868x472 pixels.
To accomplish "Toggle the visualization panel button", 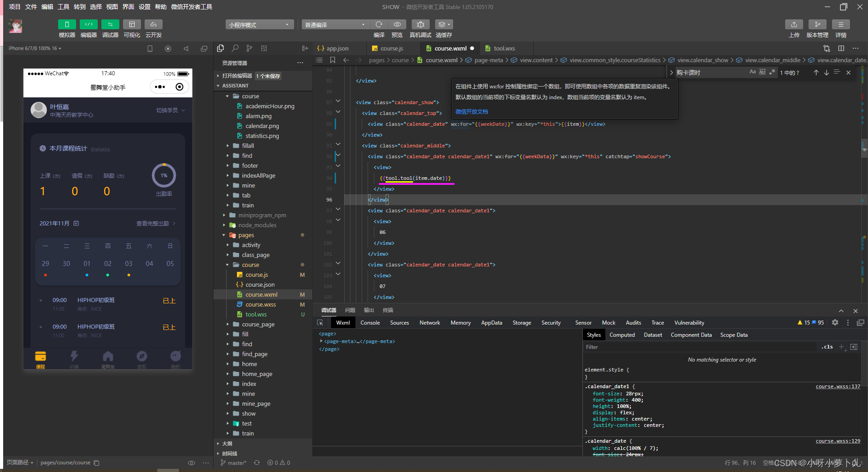I will [x=132, y=24].
